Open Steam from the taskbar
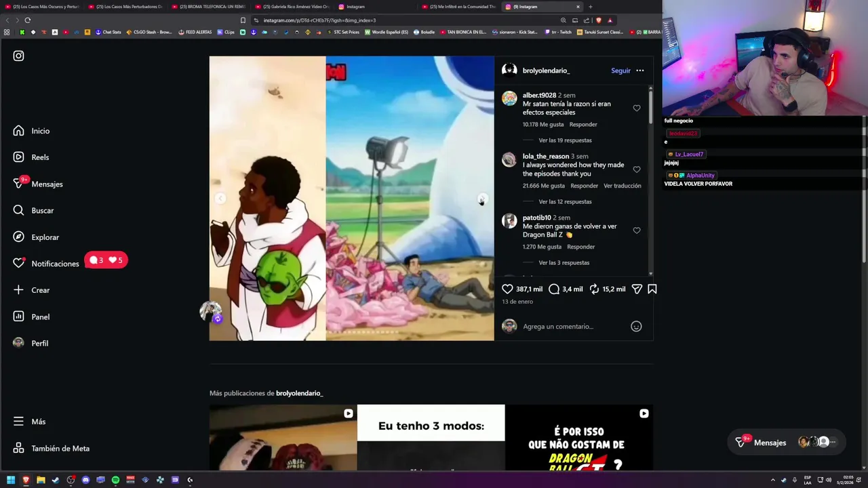 pyautogui.click(x=56, y=480)
